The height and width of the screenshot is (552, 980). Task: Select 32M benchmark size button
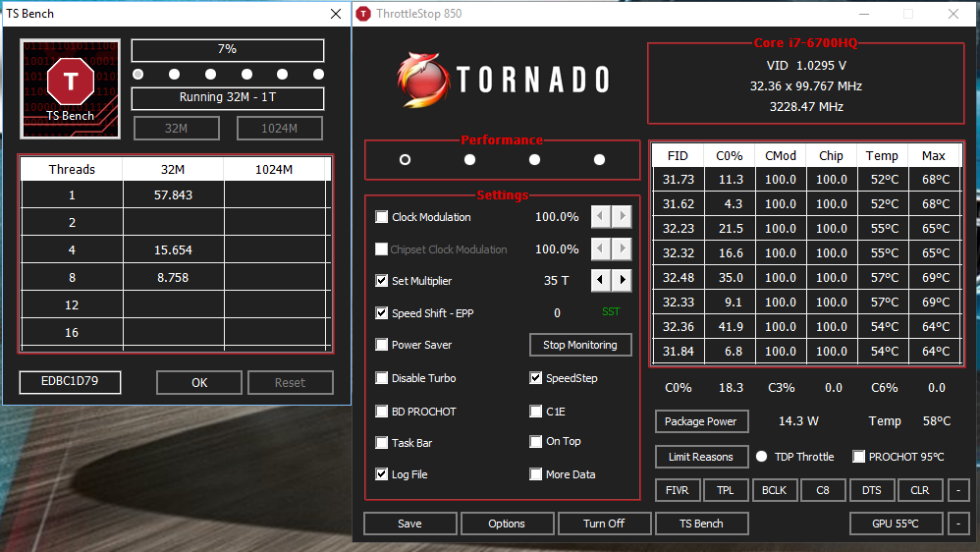176,128
